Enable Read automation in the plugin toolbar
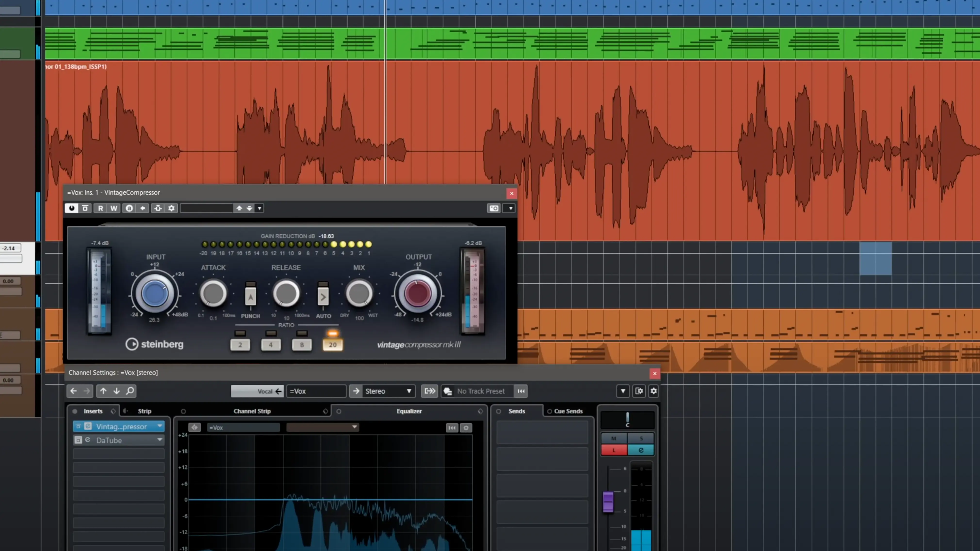 coord(100,208)
